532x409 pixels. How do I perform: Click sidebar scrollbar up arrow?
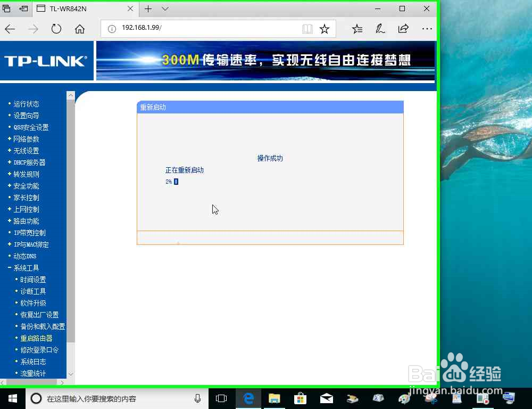71,95
